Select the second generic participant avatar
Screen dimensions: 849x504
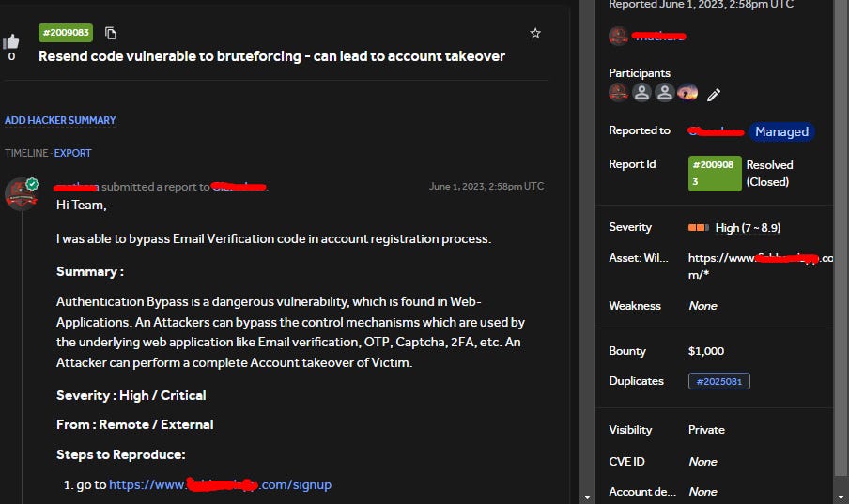click(641, 93)
